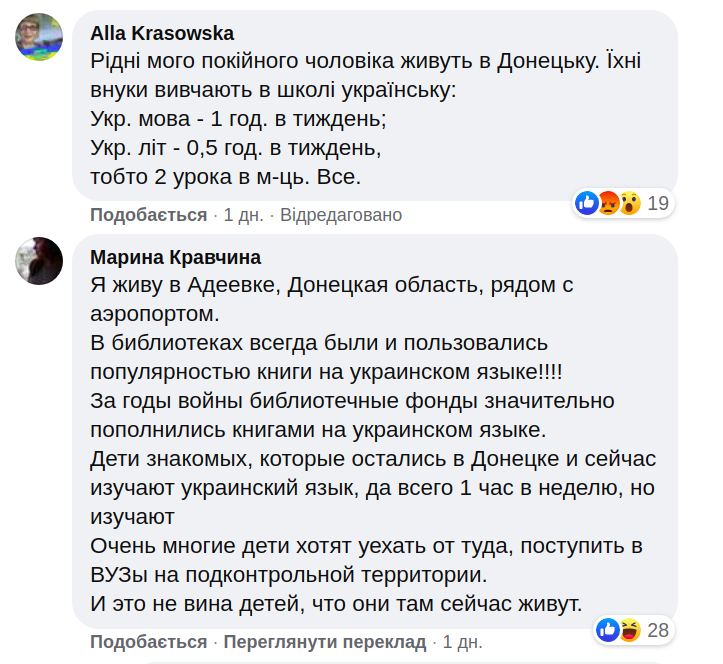Click the 1 дн. timestamp on Марина's comment
The width and height of the screenshot is (723, 664).
click(462, 641)
